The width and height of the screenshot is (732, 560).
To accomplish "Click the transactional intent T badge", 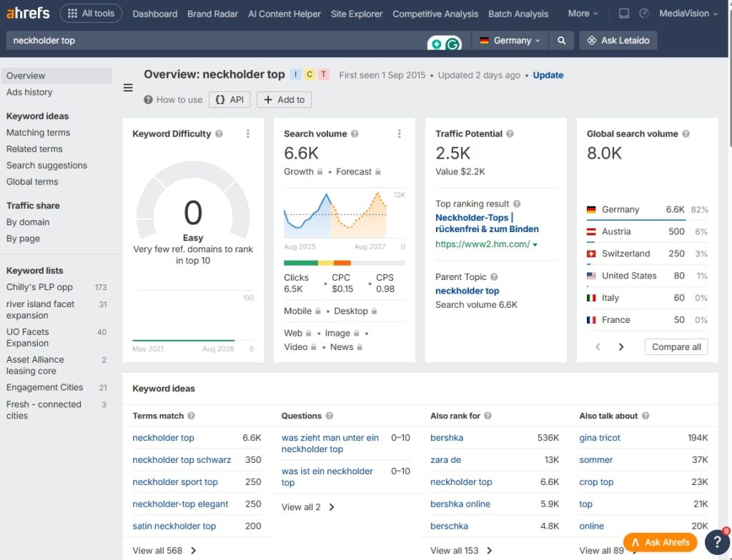I will click(x=323, y=74).
